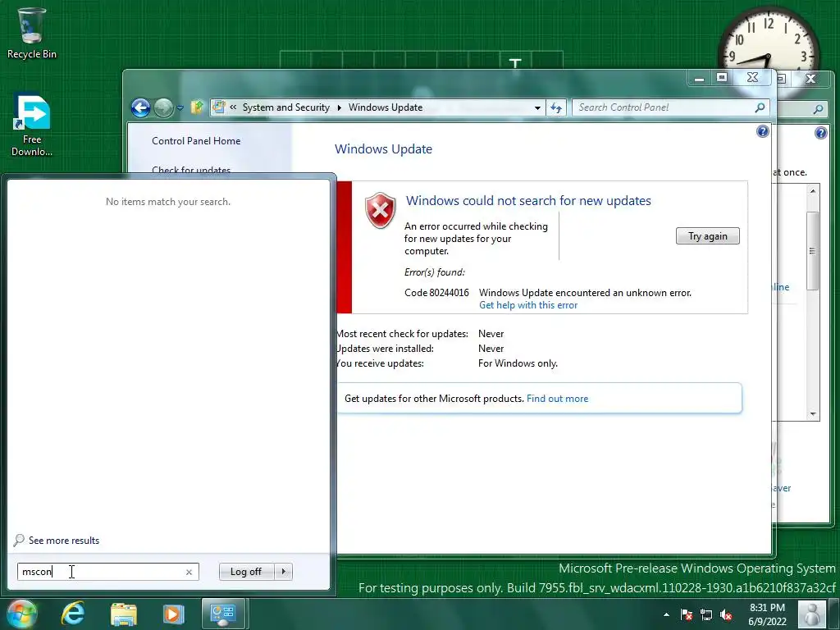Click the greyed Forward navigation arrow
This screenshot has height=630, width=840.
[163, 107]
